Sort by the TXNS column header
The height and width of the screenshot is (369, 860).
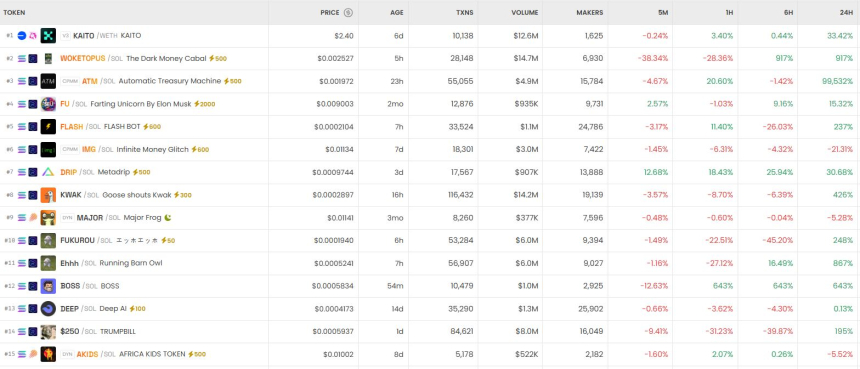(x=465, y=13)
